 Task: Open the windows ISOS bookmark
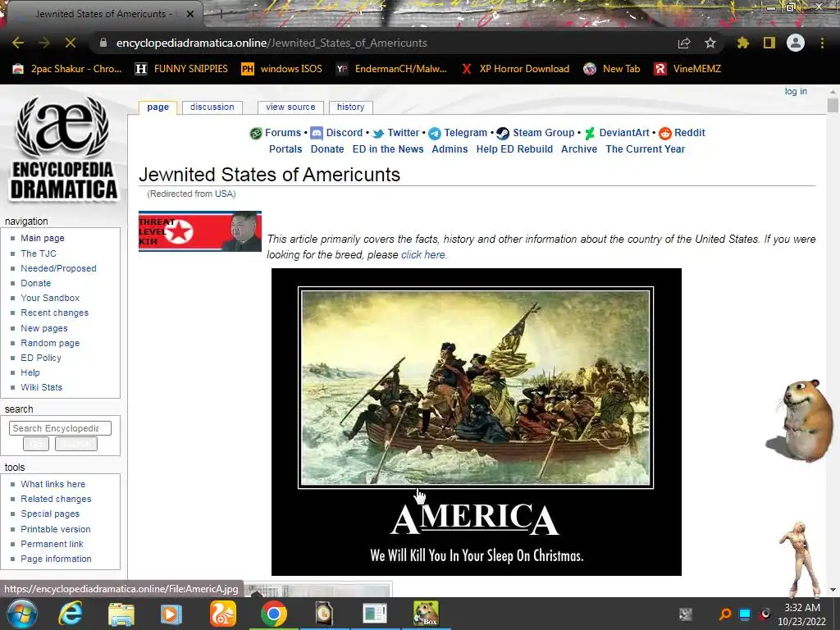[x=282, y=69]
